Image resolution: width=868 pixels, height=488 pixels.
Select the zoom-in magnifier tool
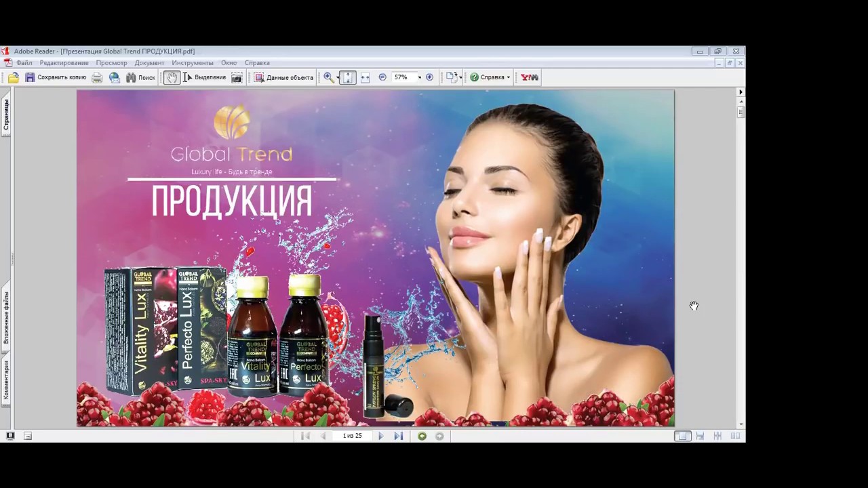(328, 77)
